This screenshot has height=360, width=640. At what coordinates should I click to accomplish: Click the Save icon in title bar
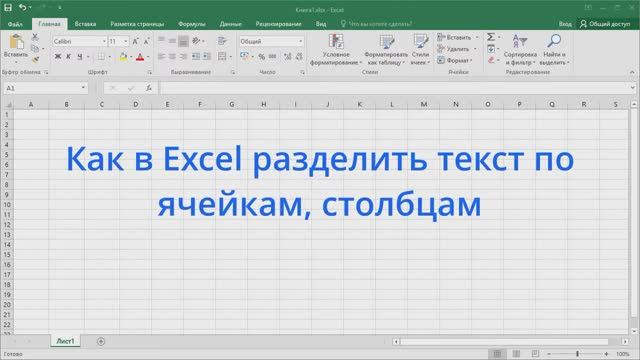coord(8,7)
